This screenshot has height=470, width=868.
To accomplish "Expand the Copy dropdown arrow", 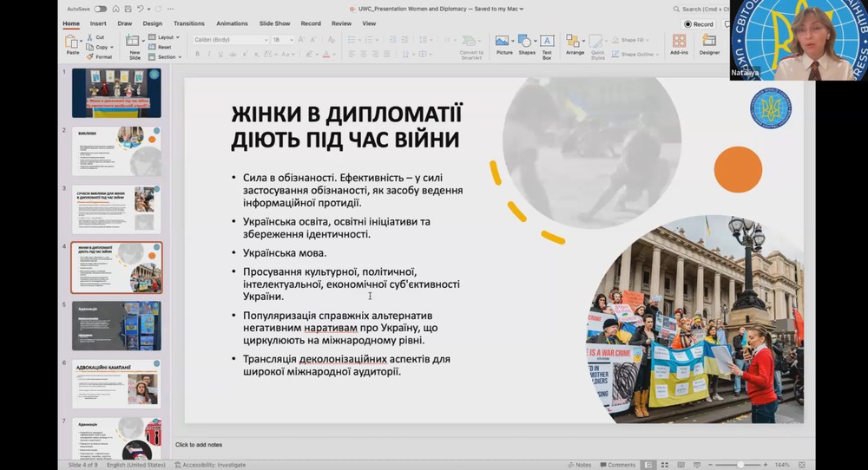I will click(112, 48).
